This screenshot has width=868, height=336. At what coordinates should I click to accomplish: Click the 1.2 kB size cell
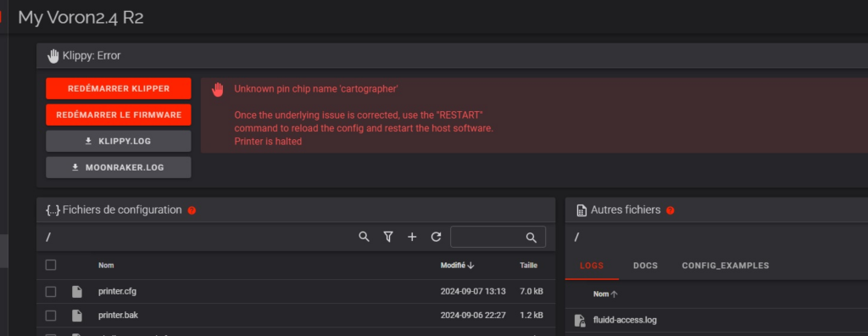531,316
